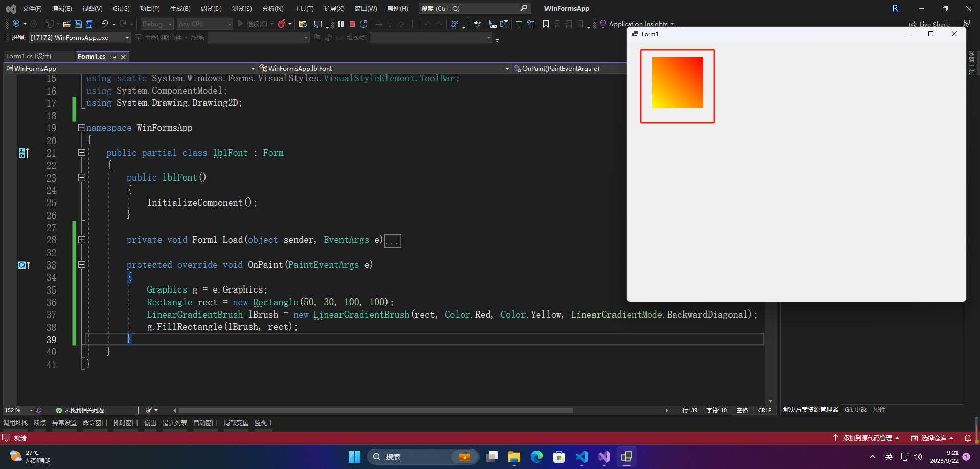This screenshot has width=980, height=469.
Task: Click the spell checker abc icon
Action: click(x=477, y=24)
